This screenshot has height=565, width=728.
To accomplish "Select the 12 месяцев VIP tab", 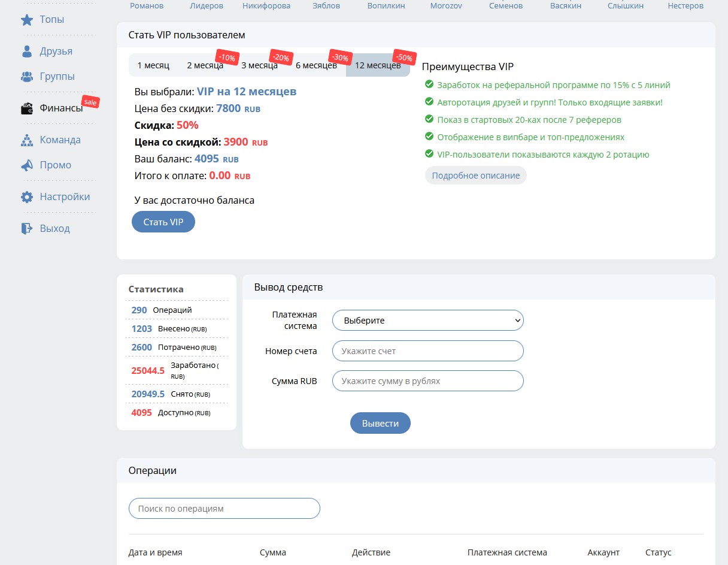I will [x=378, y=65].
